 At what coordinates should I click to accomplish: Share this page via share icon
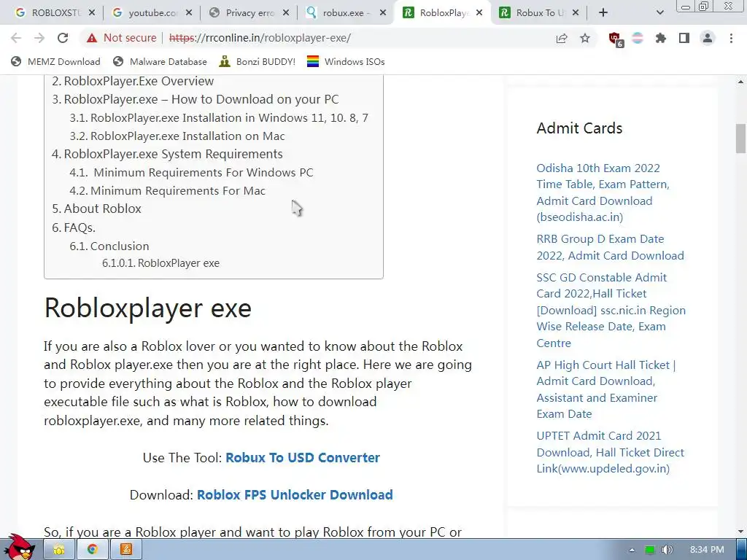[x=562, y=38]
